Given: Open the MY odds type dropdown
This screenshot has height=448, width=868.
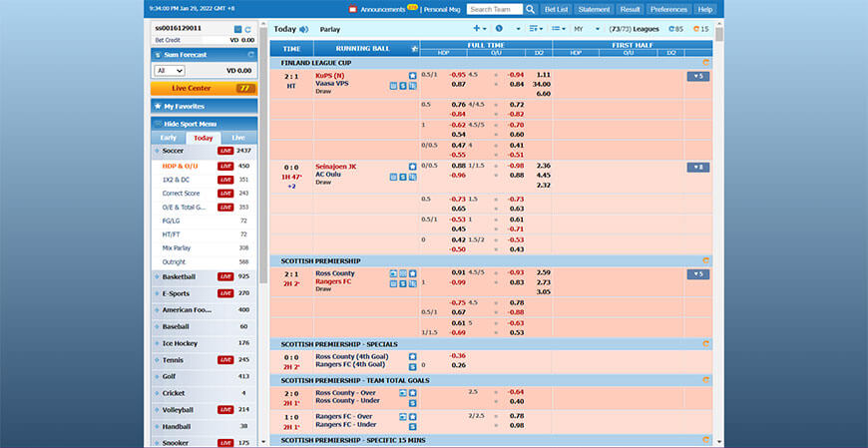Looking at the screenshot, I should (587, 29).
